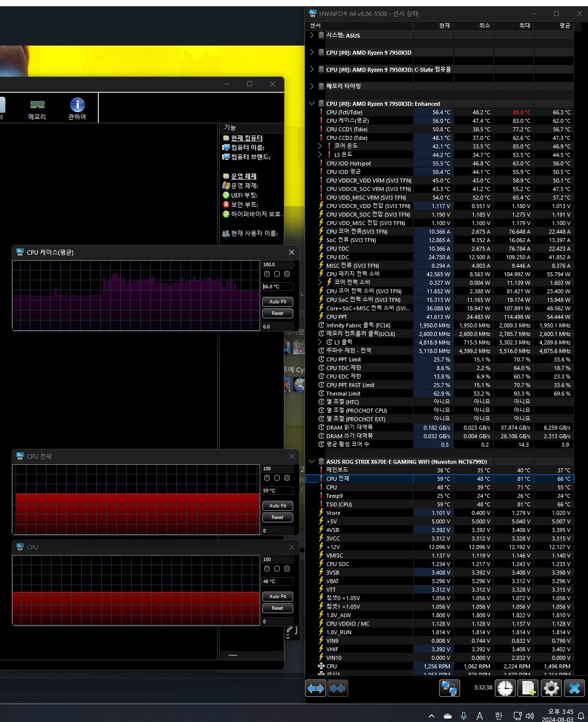Image resolution: width=588 pixels, height=722 pixels.
Task: Collapse the Ryzen 9 7950X3D: Enhanced group
Action: 312,104
